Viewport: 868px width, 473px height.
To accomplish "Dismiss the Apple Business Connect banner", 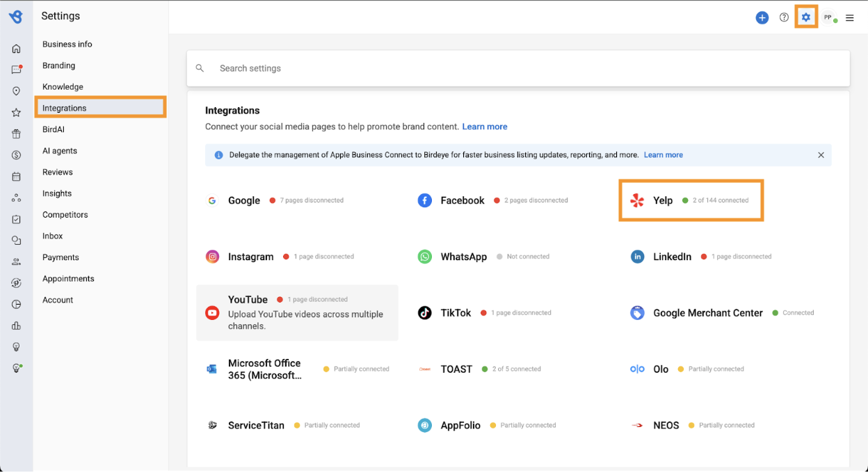I will point(821,155).
